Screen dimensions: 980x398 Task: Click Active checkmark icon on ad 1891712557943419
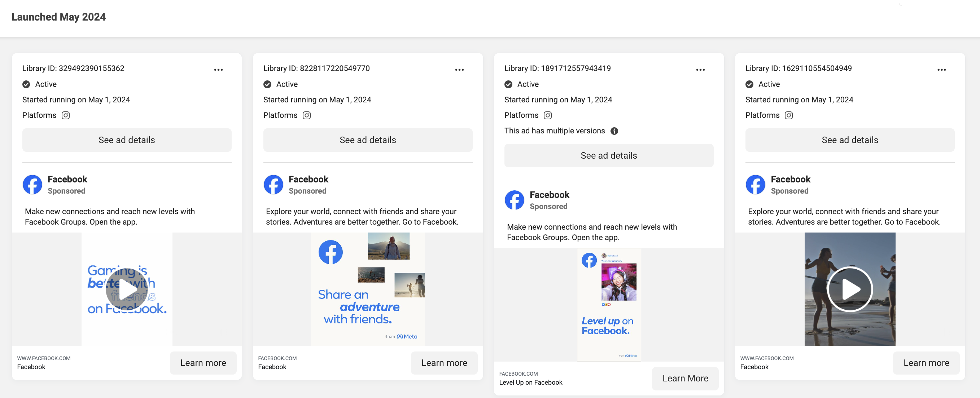[x=508, y=84]
